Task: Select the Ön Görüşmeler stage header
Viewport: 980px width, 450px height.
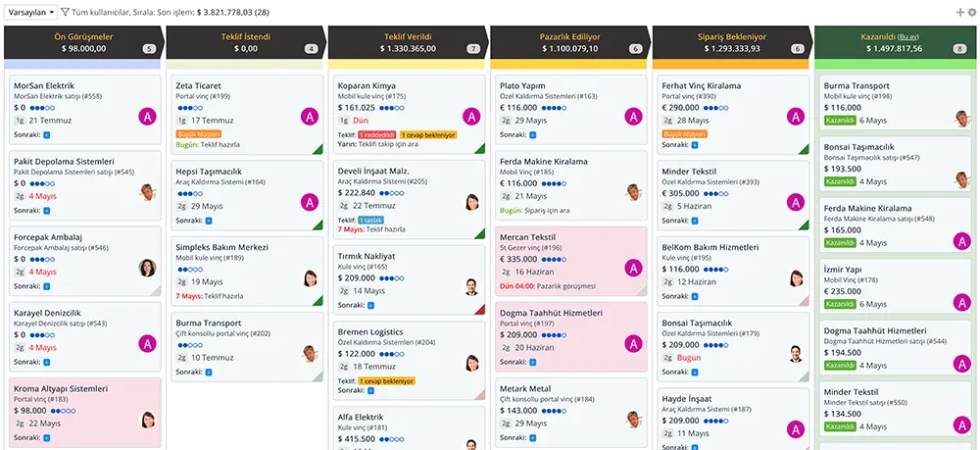Action: point(82,41)
